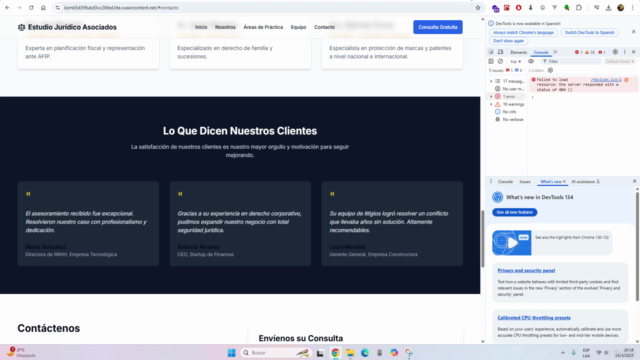The width and height of the screenshot is (640, 360).
Task: Click the purple extension icon in Chrome toolbar
Action: [495, 8]
